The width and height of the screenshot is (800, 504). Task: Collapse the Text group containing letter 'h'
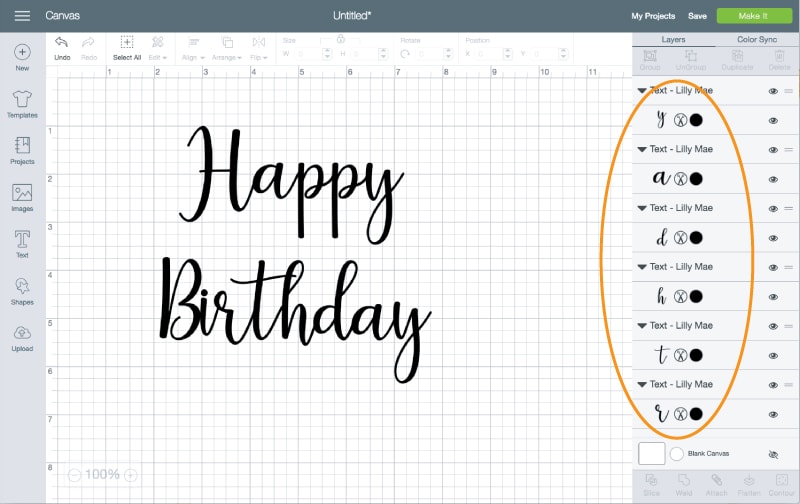[642, 267]
